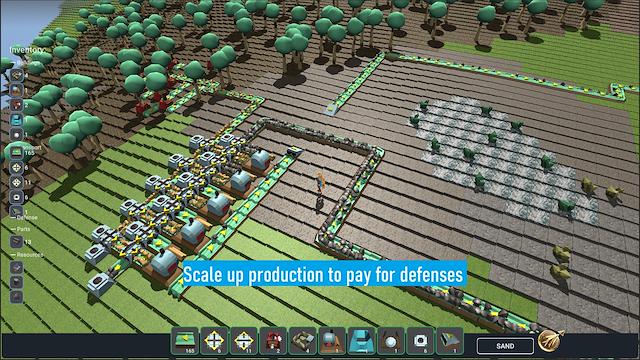Select the white cube slot (6) in the hotbar
The image size is (640, 360).
click(420, 340)
